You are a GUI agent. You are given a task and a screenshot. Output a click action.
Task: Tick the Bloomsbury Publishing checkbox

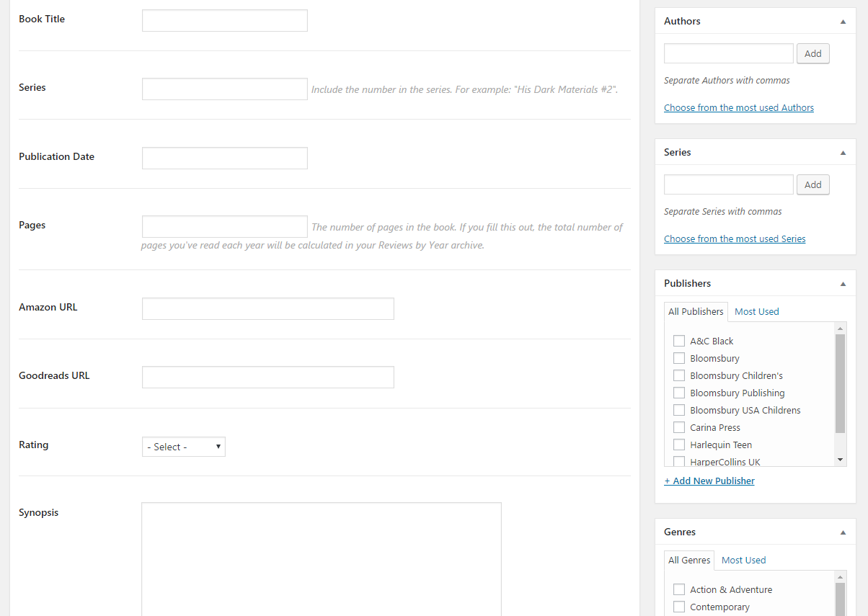[678, 393]
